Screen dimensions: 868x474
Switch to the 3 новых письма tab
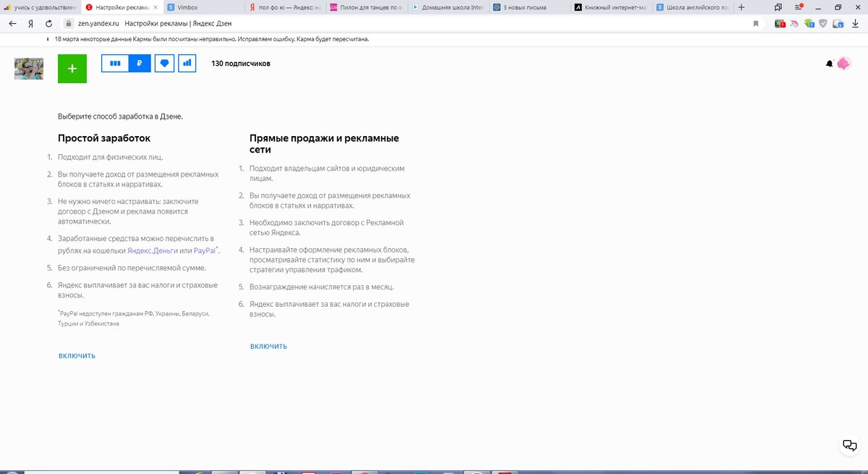pyautogui.click(x=529, y=7)
